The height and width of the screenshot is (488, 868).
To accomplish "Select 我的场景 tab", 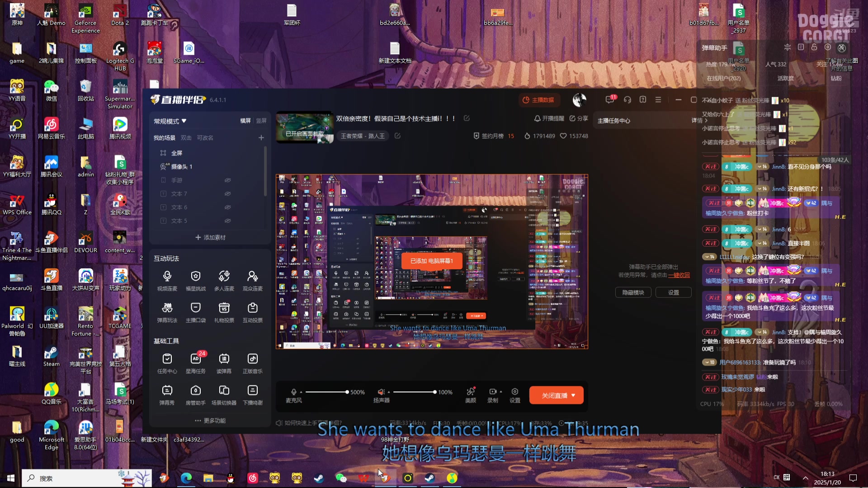I will [x=164, y=138].
